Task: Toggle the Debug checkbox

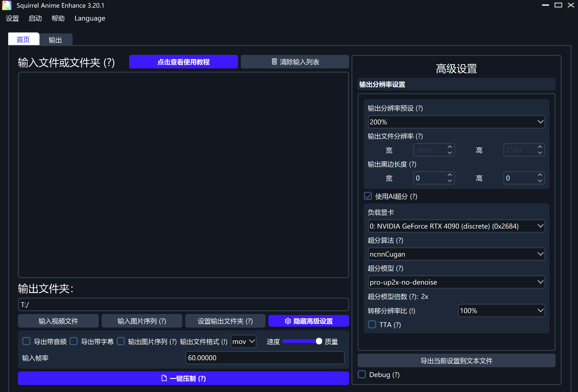Action: pos(362,374)
